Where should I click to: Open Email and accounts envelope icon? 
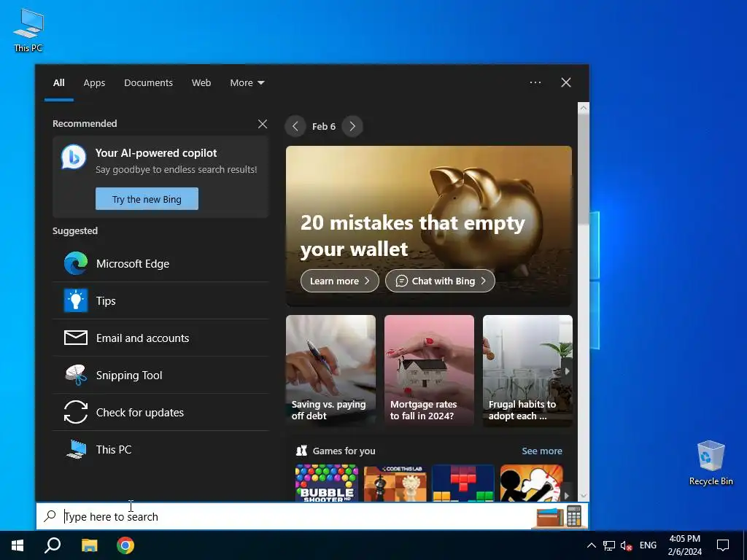76,338
